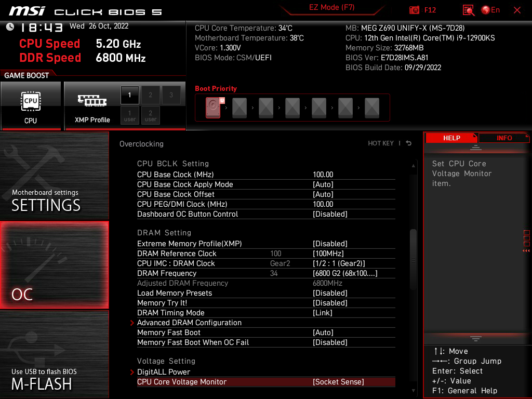The image size is (532, 399).
Task: Click the Boot Priority heading
Action: coord(216,88)
